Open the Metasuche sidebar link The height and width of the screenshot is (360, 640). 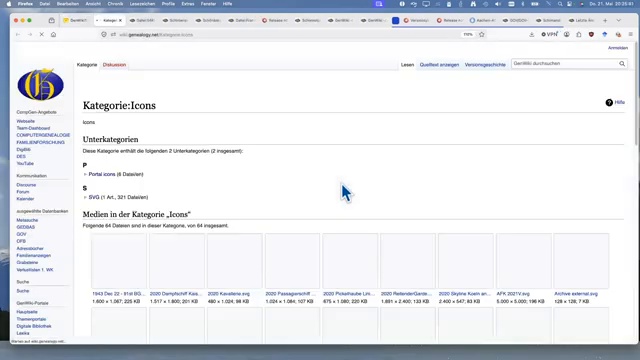(x=27, y=220)
